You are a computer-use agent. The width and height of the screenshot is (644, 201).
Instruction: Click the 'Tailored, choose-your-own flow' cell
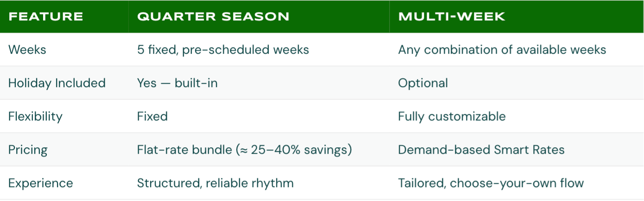tap(491, 183)
